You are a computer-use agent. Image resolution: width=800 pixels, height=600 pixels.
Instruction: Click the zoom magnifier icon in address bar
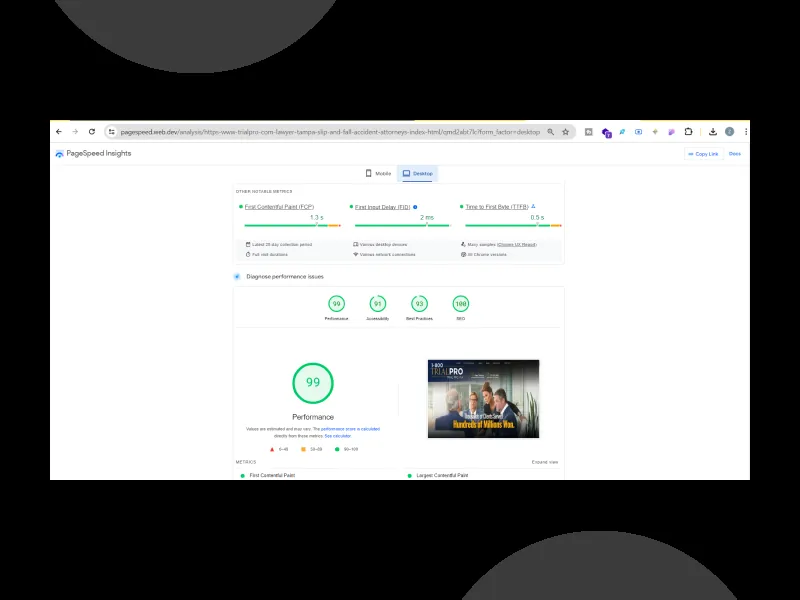(551, 132)
